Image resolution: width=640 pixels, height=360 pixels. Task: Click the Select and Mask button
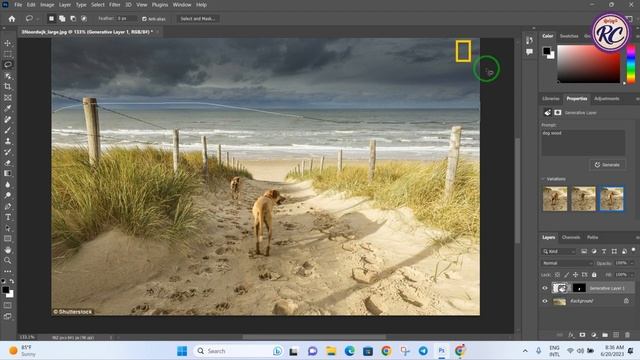(198, 19)
